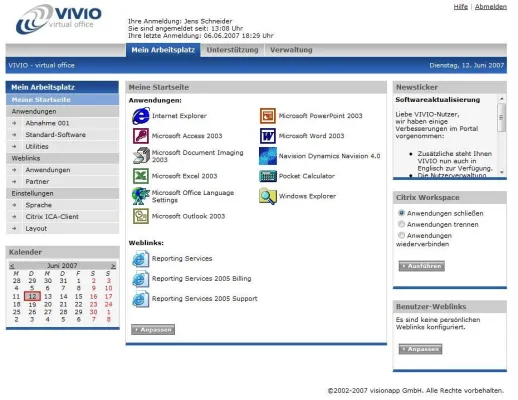Viewport: 518px width, 400px height.
Task: Click arrow icon beside Citrix ICA-Client
Action: click(14, 217)
